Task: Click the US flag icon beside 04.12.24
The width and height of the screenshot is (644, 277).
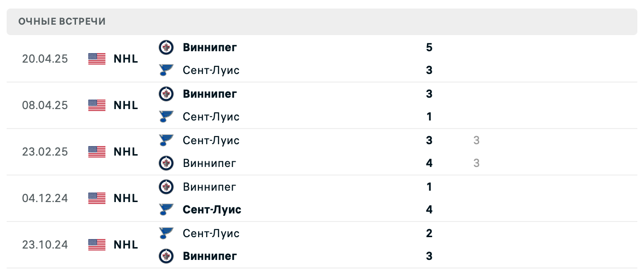Action: (x=97, y=198)
